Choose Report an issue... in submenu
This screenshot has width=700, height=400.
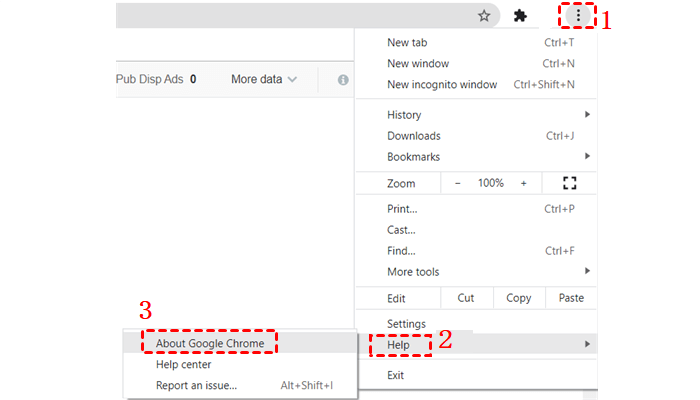(x=240, y=386)
